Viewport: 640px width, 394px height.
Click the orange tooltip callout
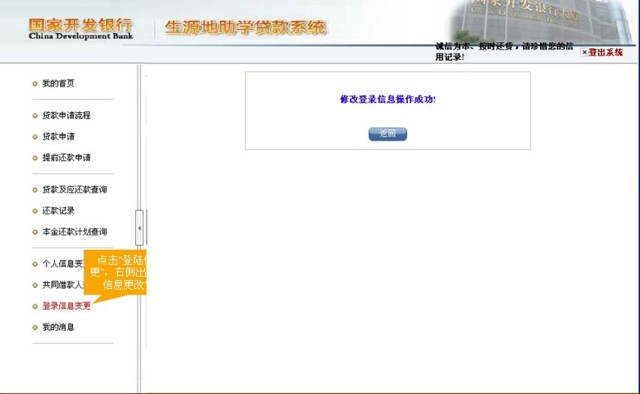click(x=115, y=273)
